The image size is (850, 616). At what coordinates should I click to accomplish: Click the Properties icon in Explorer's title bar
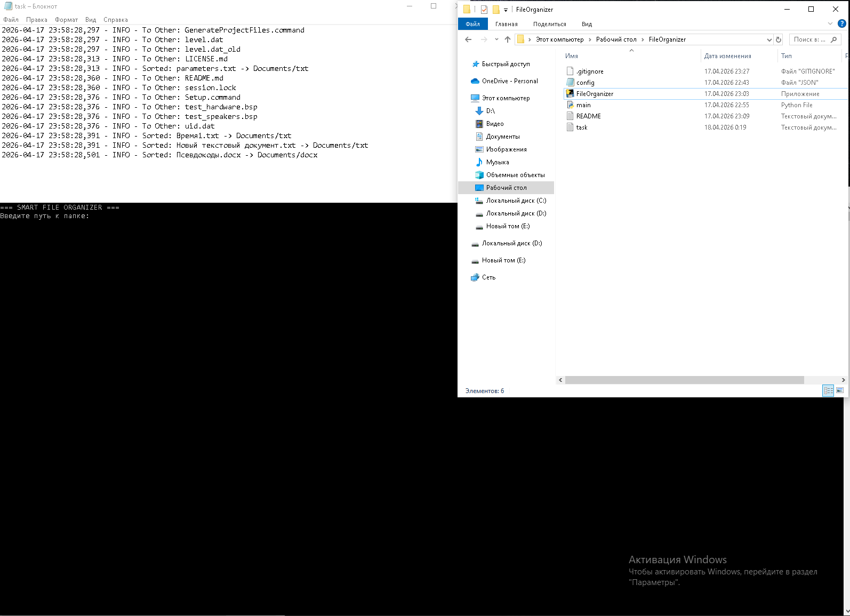click(484, 10)
